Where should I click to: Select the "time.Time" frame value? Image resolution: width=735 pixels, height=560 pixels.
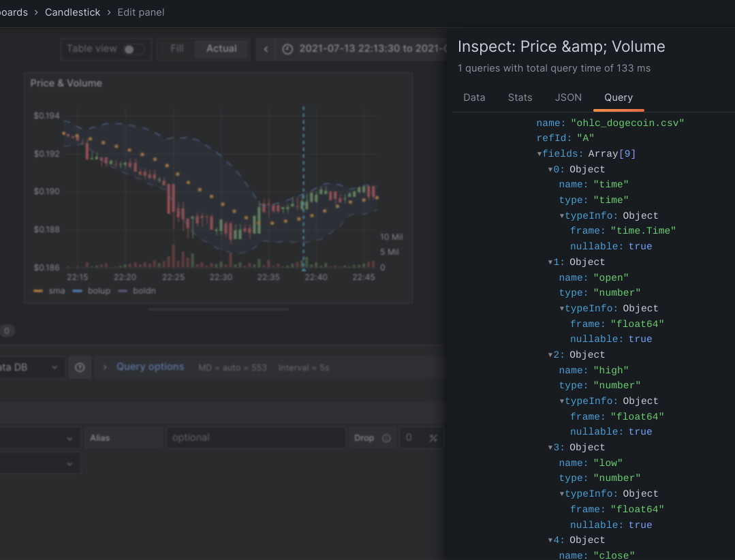pyautogui.click(x=643, y=230)
